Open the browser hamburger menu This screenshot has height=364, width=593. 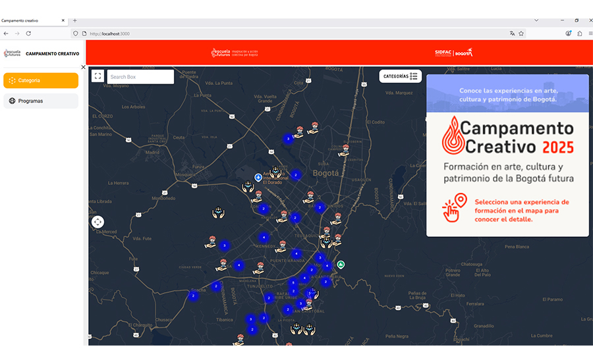click(590, 34)
